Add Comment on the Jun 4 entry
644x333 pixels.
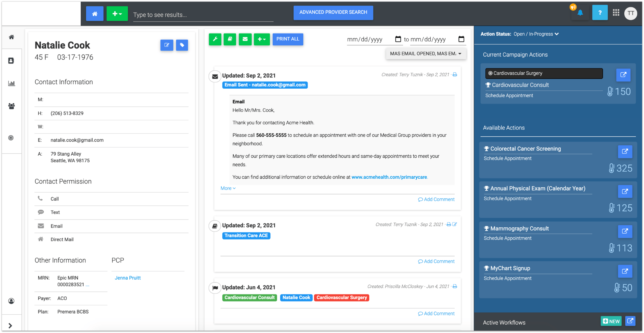point(436,313)
